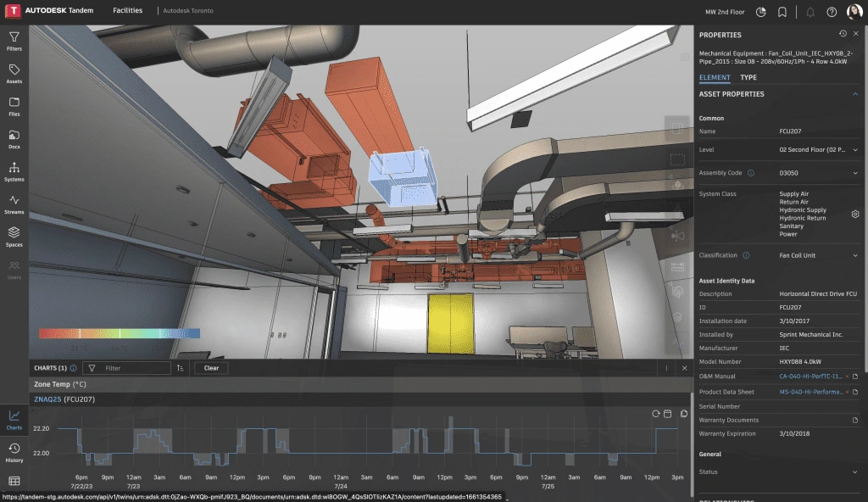The height and width of the screenshot is (502, 868).
Task: Click the Classification info icon
Action: point(746,255)
